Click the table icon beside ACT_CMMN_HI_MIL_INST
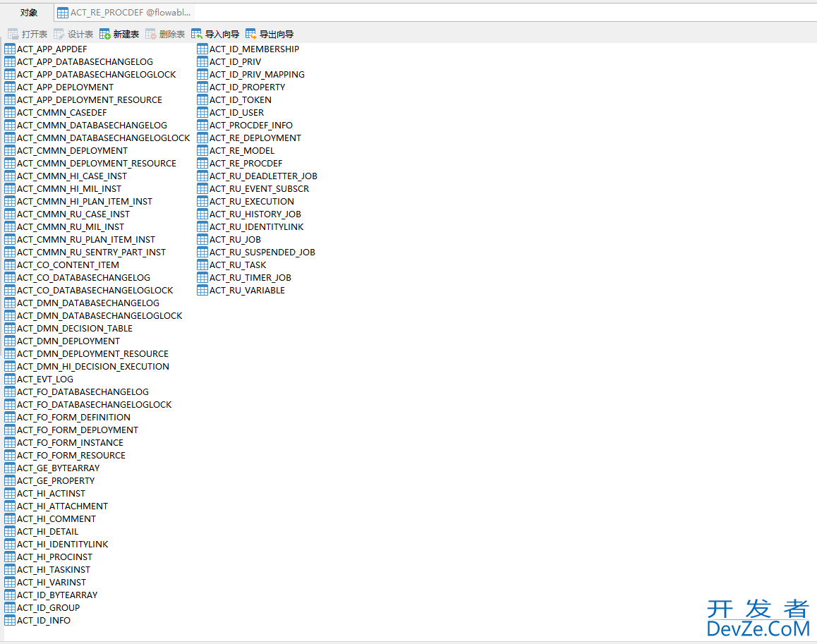The width and height of the screenshot is (817, 644). click(x=10, y=188)
